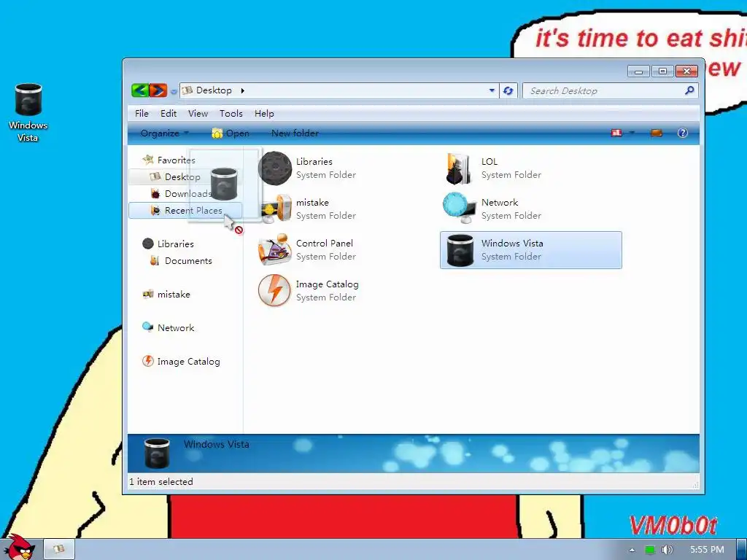Maximize the Explorer window
This screenshot has width=747, height=560.
662,71
